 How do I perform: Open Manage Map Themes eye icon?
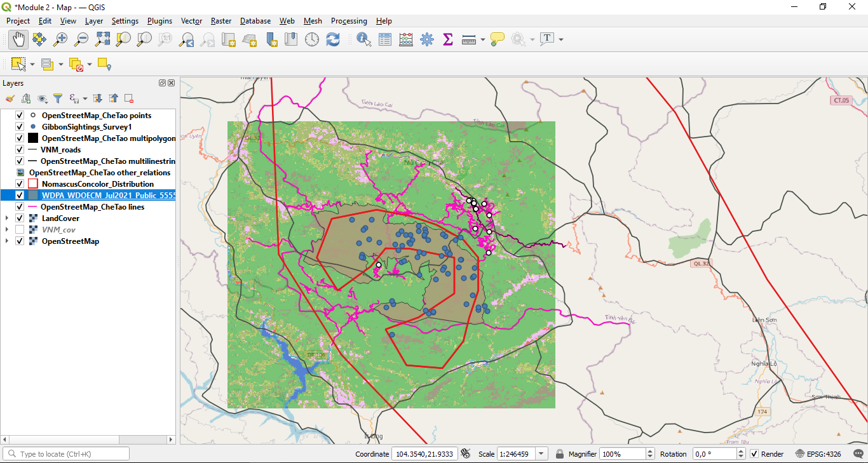[x=42, y=98]
